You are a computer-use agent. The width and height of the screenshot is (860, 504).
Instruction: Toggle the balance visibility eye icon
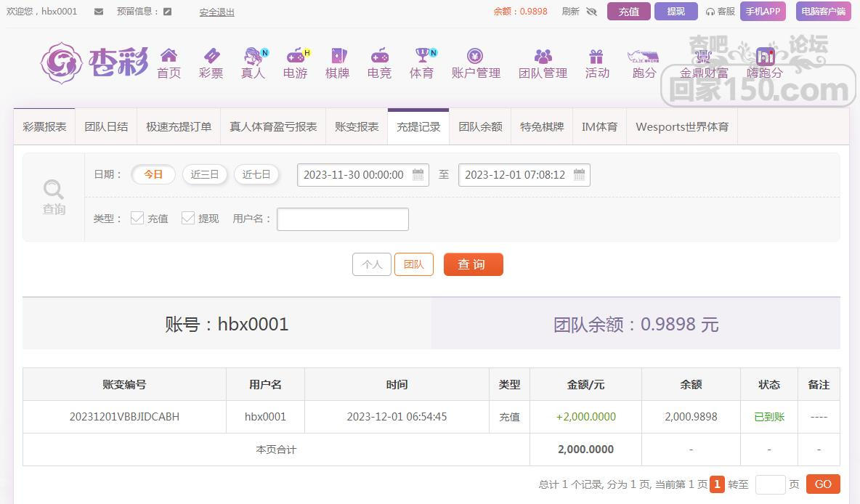591,12
